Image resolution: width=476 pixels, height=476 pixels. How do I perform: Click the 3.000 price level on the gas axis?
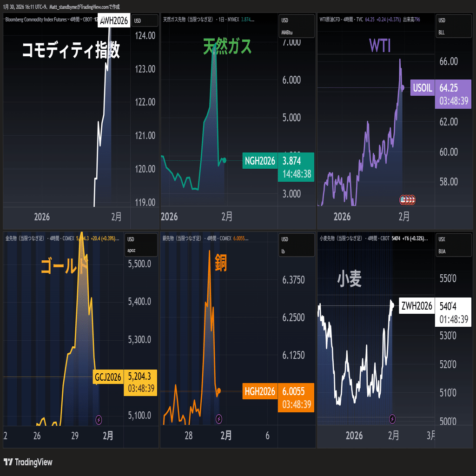coord(292,194)
